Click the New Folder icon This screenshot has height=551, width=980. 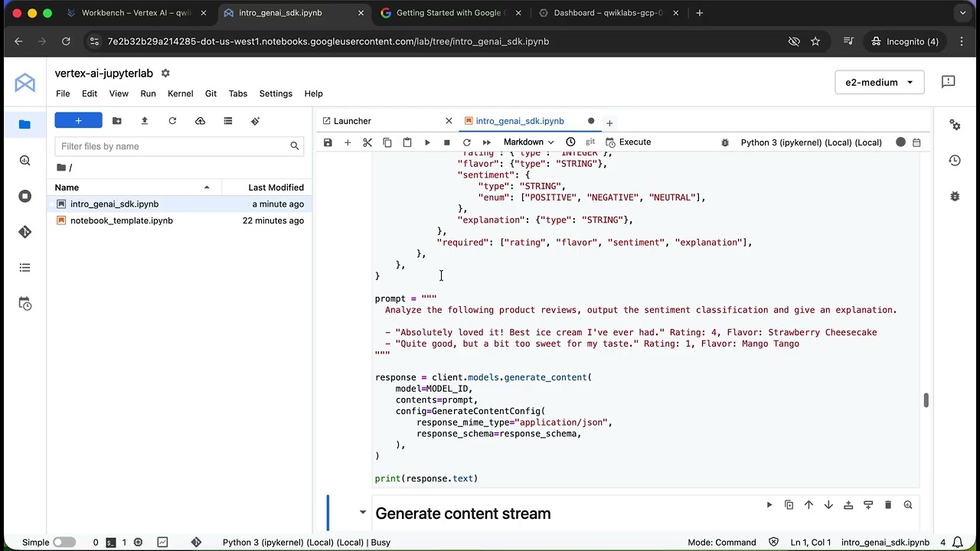click(117, 121)
